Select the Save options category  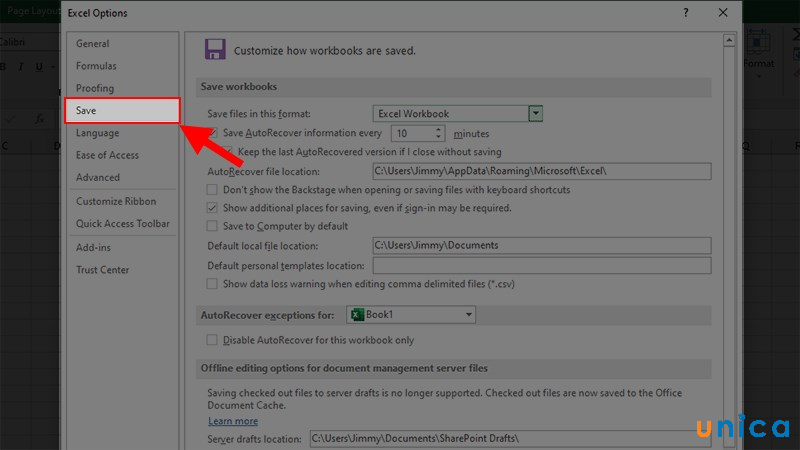tap(122, 110)
